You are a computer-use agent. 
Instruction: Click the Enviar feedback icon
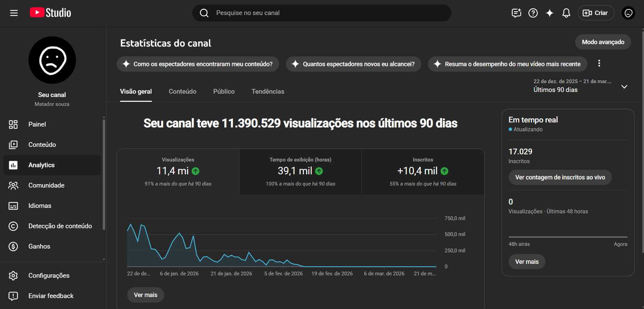coord(13,296)
